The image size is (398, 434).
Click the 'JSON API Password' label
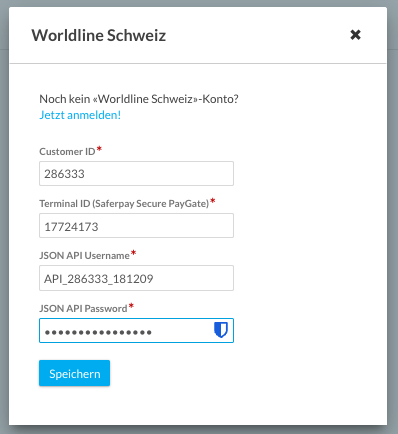point(83,308)
